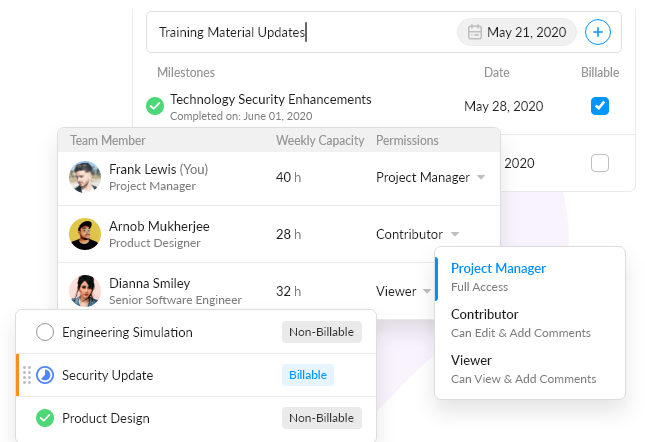Screen dimensions: 645x442
Task: Click the Security Update in-progress status icon
Action: 45,375
